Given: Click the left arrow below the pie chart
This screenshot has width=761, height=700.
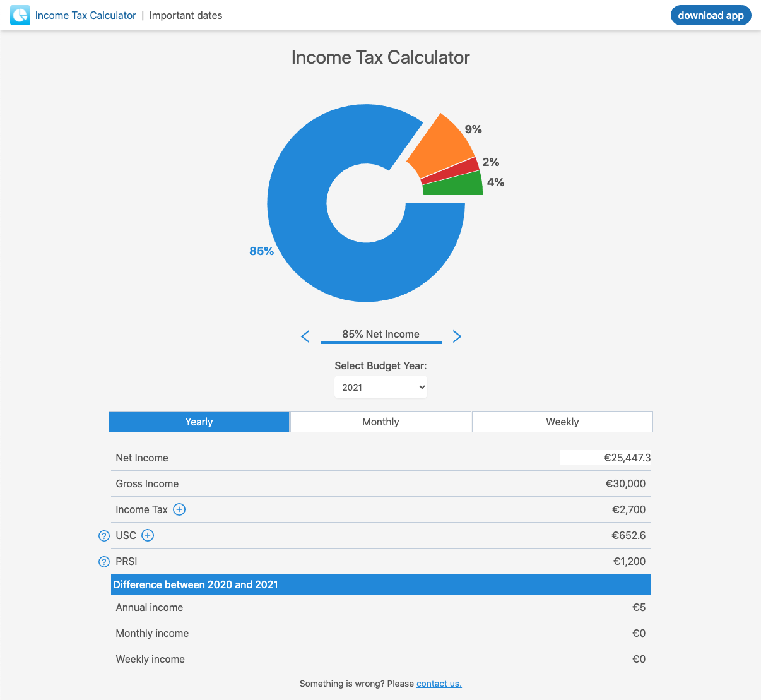Looking at the screenshot, I should pyautogui.click(x=305, y=336).
